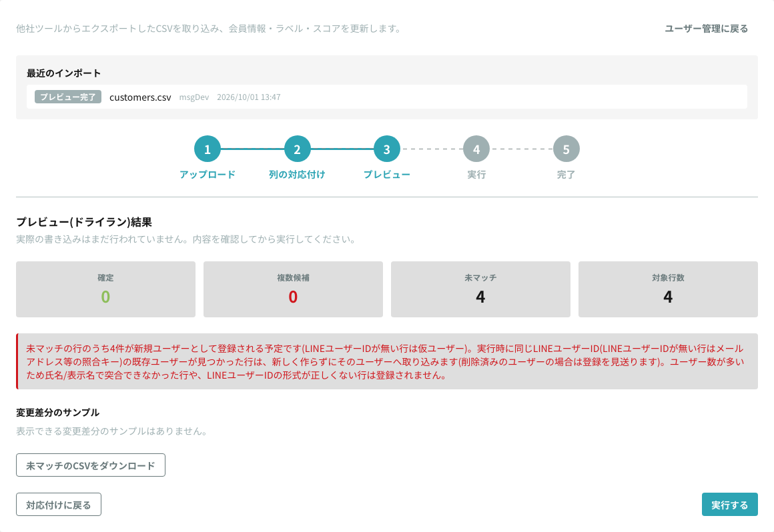The height and width of the screenshot is (532, 774).
Task: Click the red unmatched-rows warning message
Action: (387, 361)
